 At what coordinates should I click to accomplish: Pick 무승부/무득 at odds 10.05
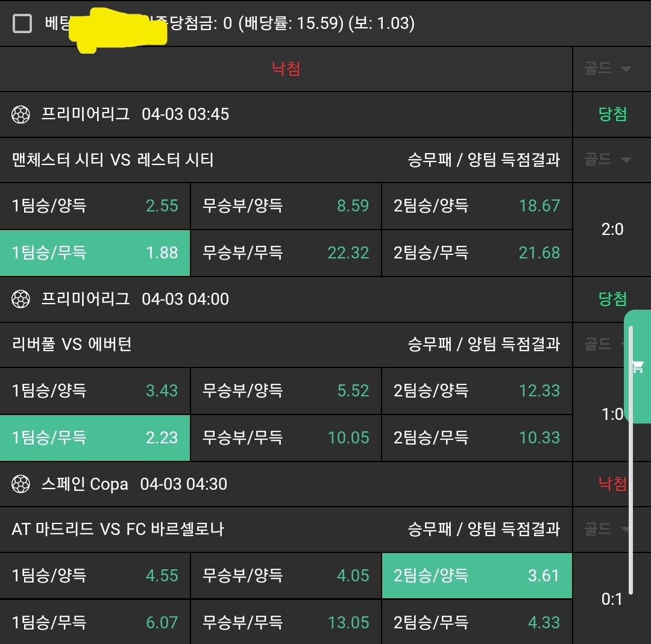coord(286,437)
